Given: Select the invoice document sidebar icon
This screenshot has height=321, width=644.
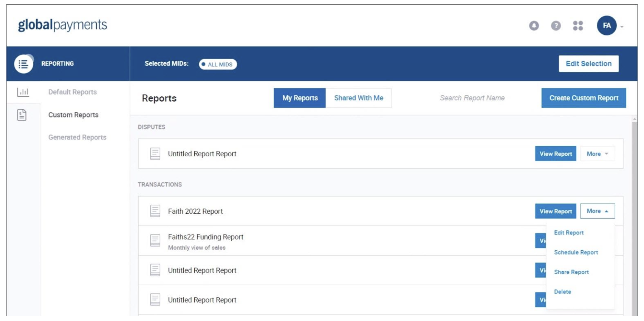Looking at the screenshot, I should coord(22,115).
